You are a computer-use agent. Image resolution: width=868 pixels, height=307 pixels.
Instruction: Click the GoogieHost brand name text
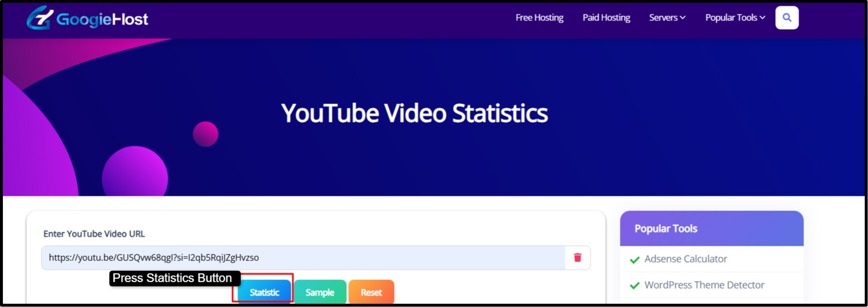(102, 19)
